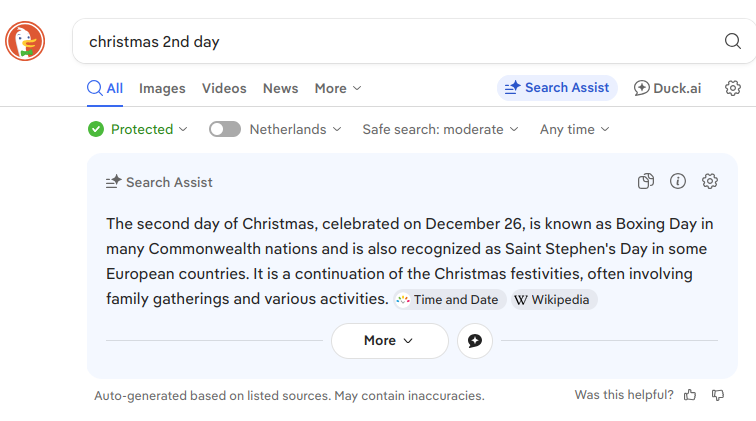The image size is (756, 421).
Task: Open Search Assist settings gear
Action: 710,181
